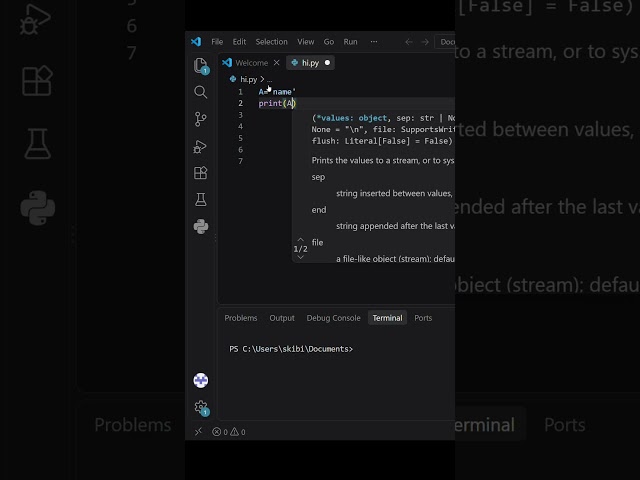Viewport: 640px width, 480px height.
Task: Show next signature with down chevron
Action: point(300,258)
